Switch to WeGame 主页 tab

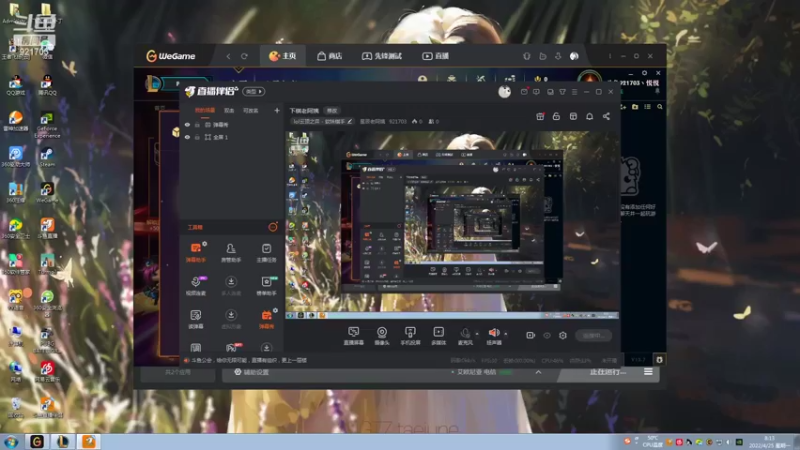click(283, 56)
